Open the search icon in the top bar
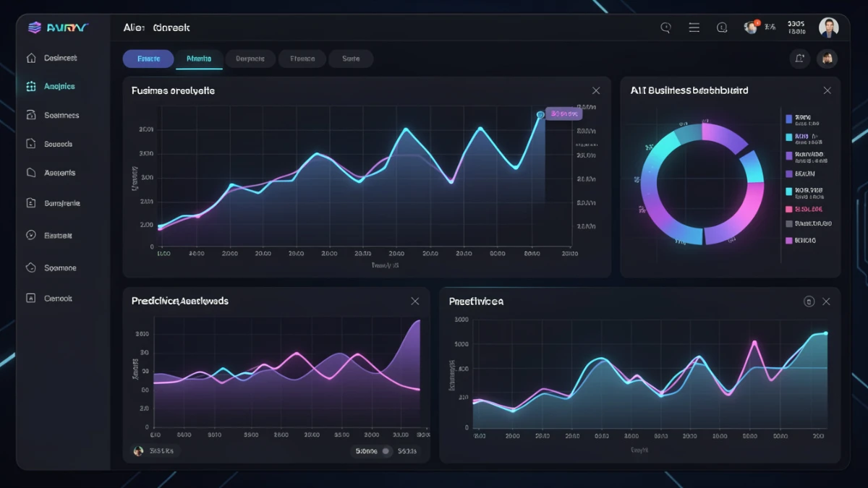The height and width of the screenshot is (488, 868). (x=665, y=27)
